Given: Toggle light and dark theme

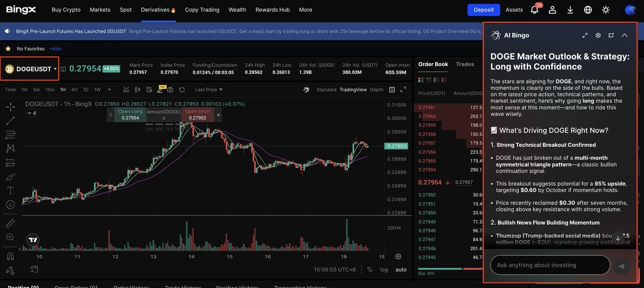Looking at the screenshot, I should click(x=606, y=10).
